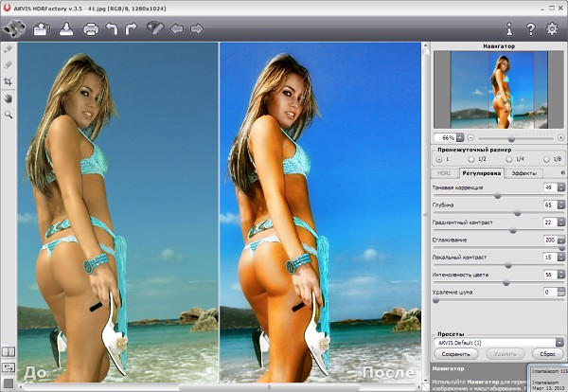Click the open image file icon
The image size is (568, 392).
coord(42,28)
